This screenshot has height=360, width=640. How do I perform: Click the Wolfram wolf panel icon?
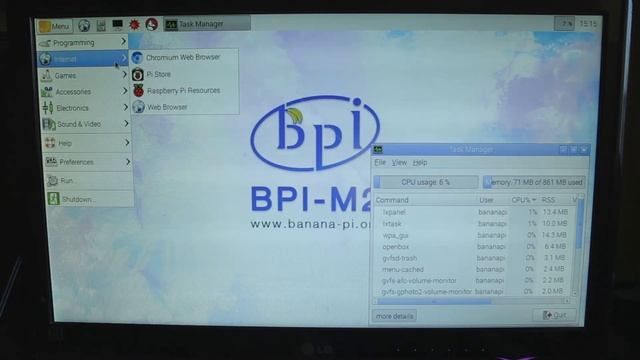151,24
